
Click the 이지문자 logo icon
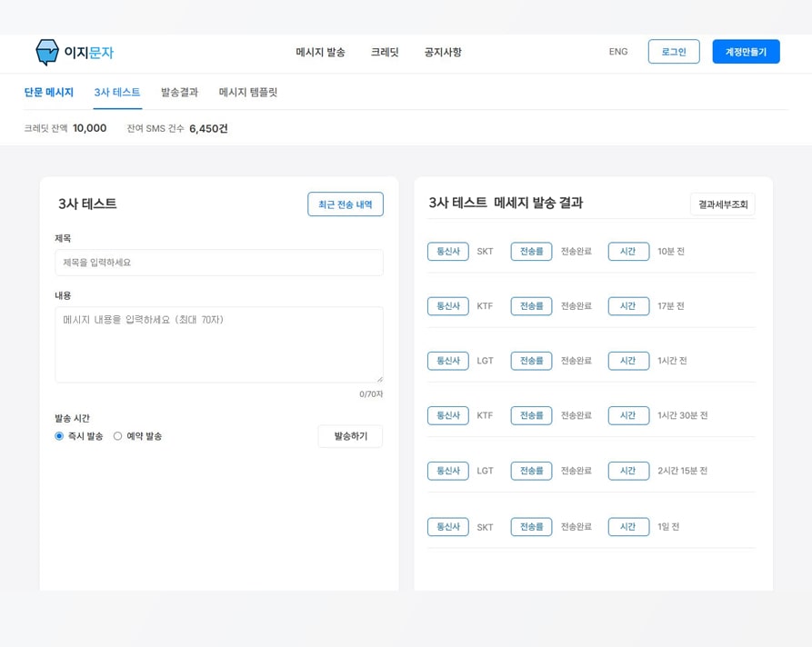point(47,53)
